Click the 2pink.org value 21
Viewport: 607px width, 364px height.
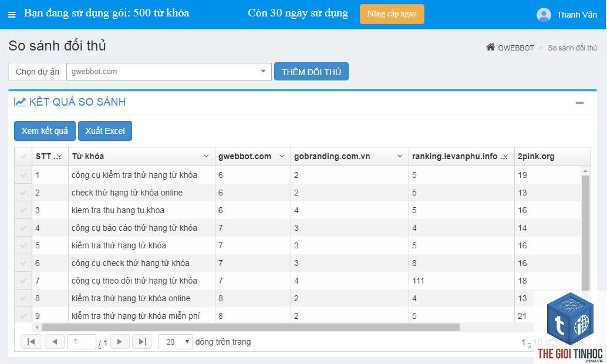(522, 316)
